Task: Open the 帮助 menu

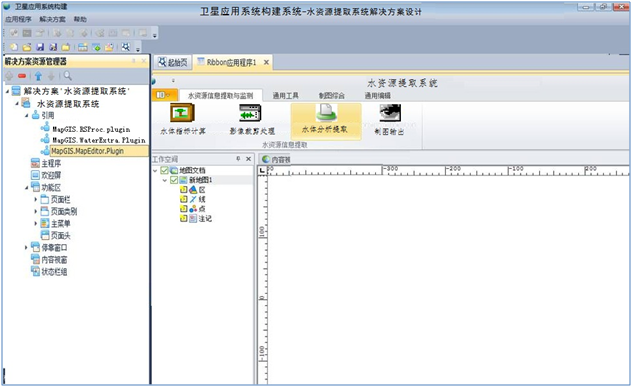Action: coord(80,19)
